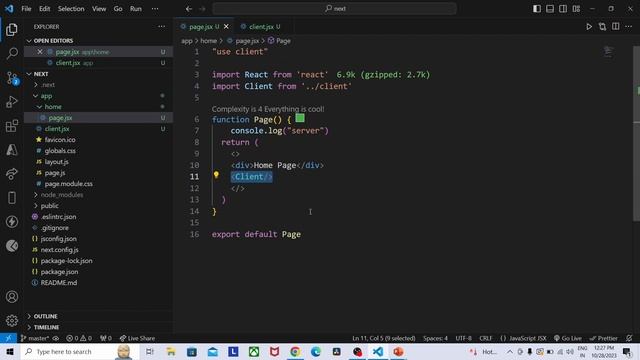
Task: Open the Live Share view in activity bar
Action: (x=12, y=174)
